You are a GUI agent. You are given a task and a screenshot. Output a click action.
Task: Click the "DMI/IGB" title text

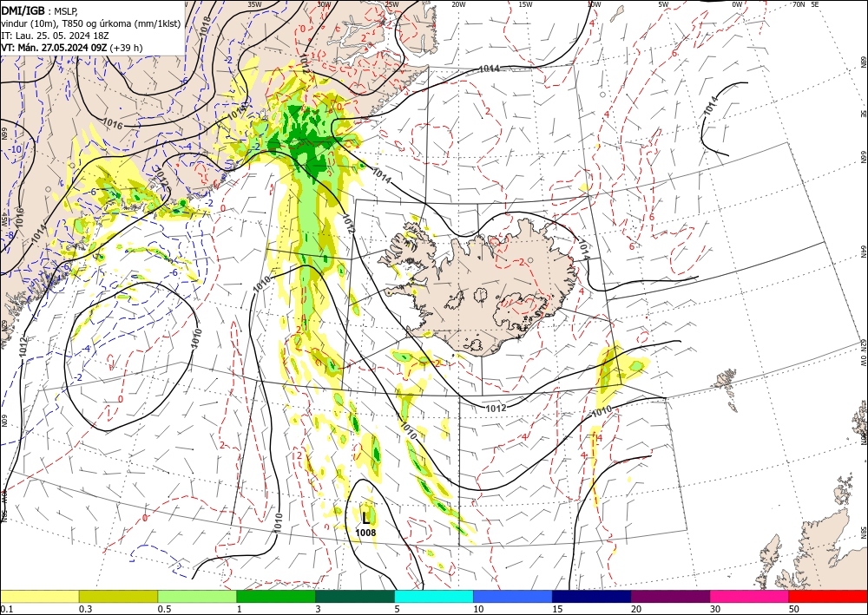(23, 10)
